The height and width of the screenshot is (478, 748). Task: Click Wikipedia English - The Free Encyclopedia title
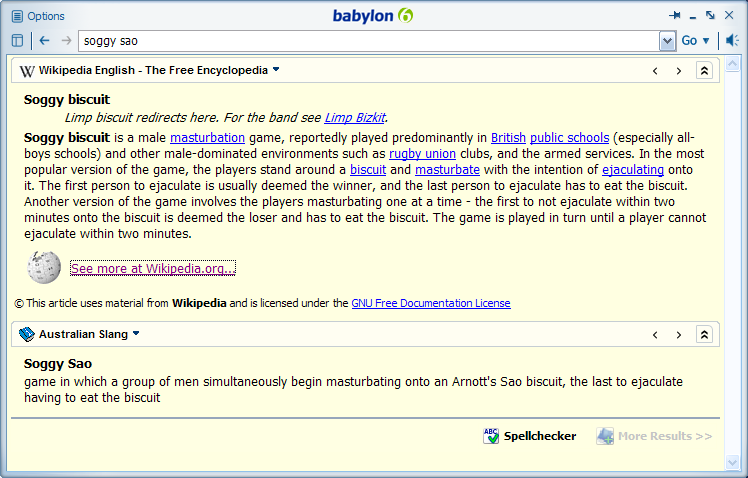pos(153,70)
